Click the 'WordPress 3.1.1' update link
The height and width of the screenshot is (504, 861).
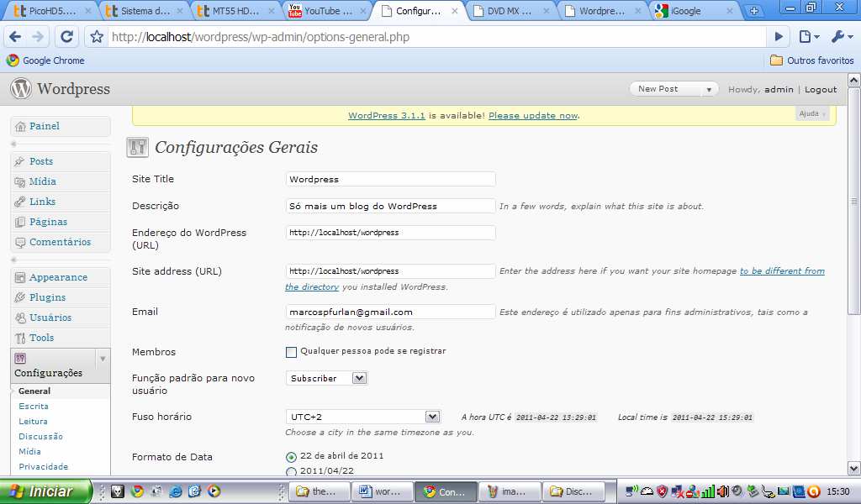click(x=387, y=116)
